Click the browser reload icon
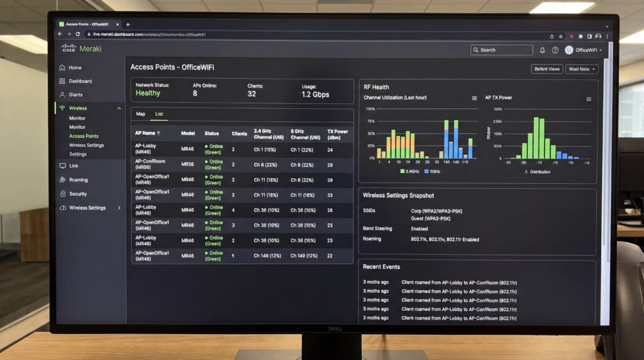Viewport: 644px width, 360px height. pos(77,34)
